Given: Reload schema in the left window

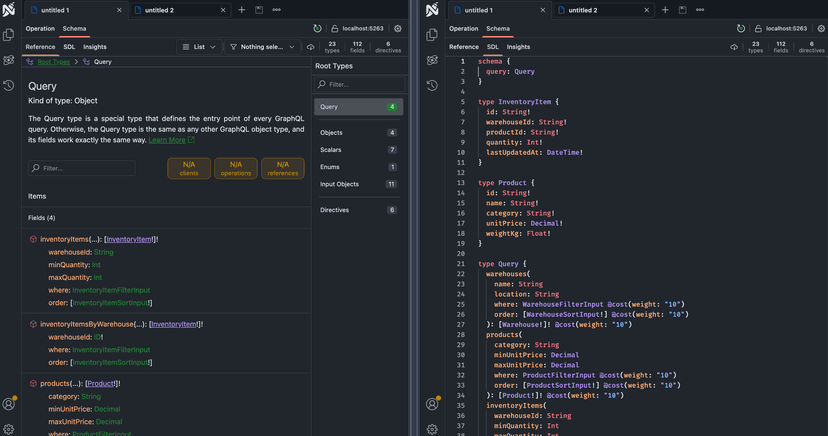Looking at the screenshot, I should pyautogui.click(x=317, y=29).
